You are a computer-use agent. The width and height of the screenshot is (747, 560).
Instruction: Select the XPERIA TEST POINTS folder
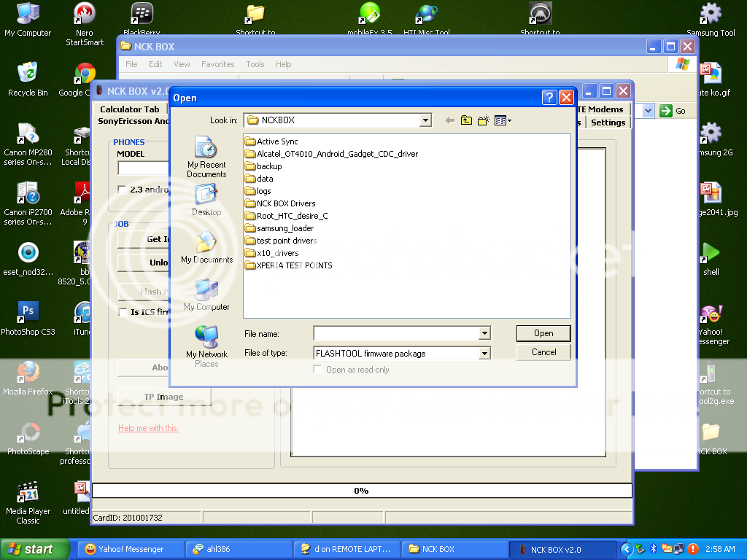click(x=293, y=265)
